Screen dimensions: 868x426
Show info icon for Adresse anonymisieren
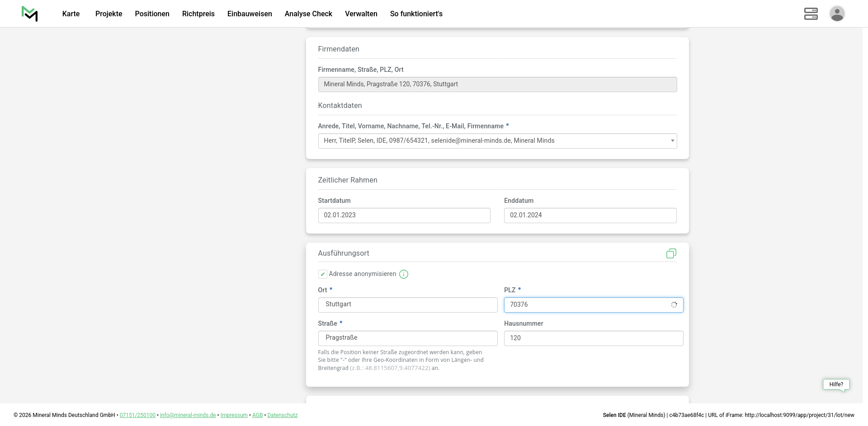(x=404, y=274)
